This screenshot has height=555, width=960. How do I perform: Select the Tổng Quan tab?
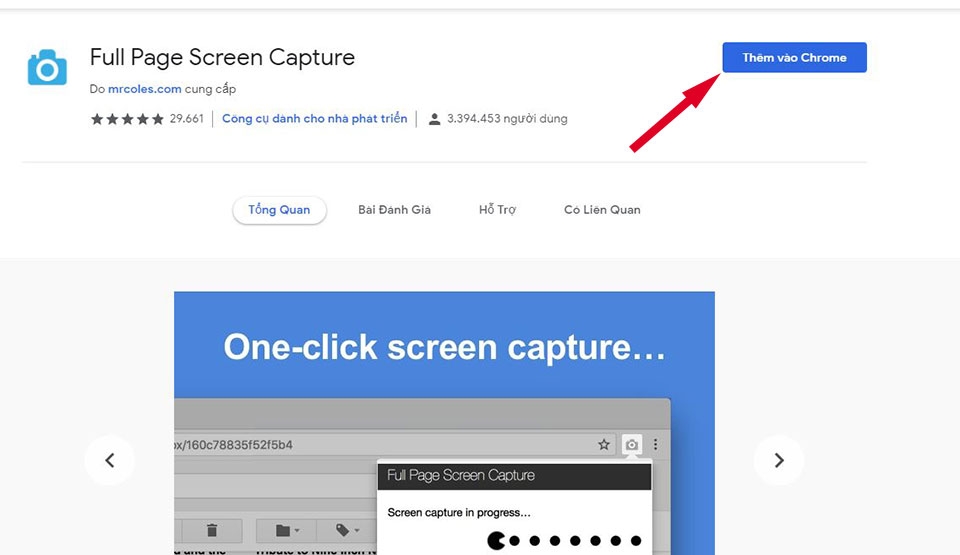click(279, 210)
